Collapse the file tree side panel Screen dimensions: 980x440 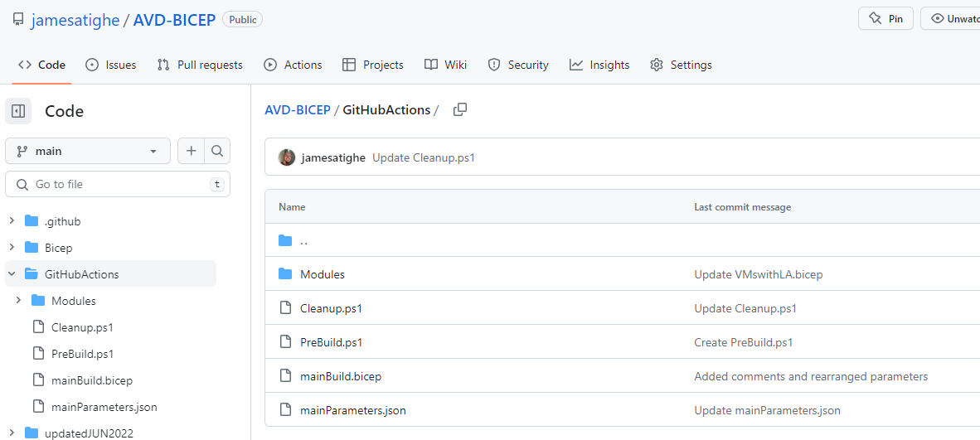(x=18, y=111)
